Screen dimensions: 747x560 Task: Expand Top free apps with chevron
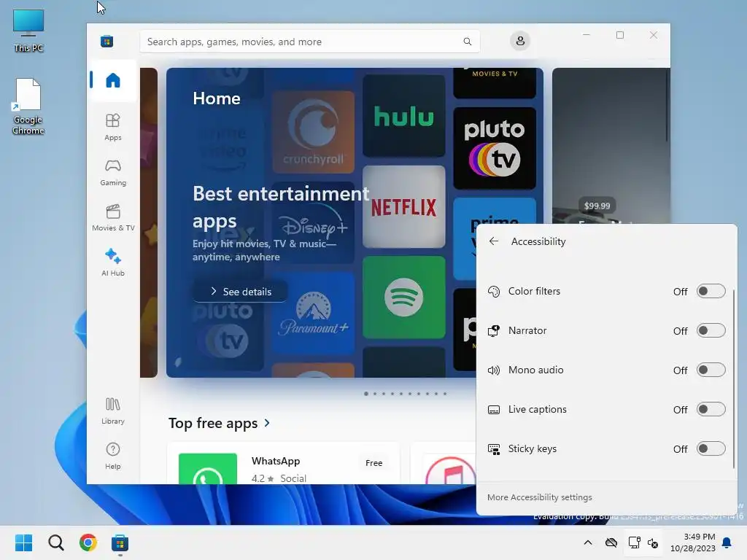267,423
